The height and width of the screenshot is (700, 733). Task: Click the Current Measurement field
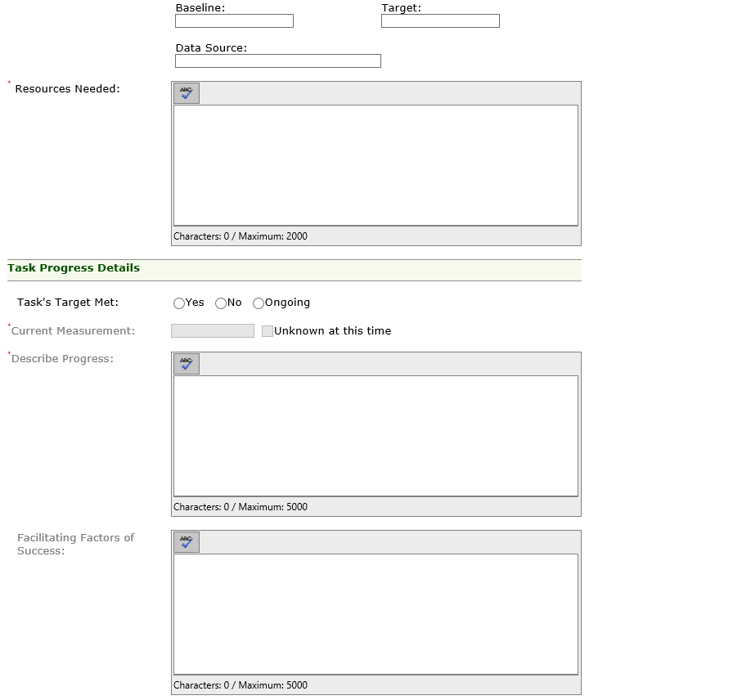point(213,331)
